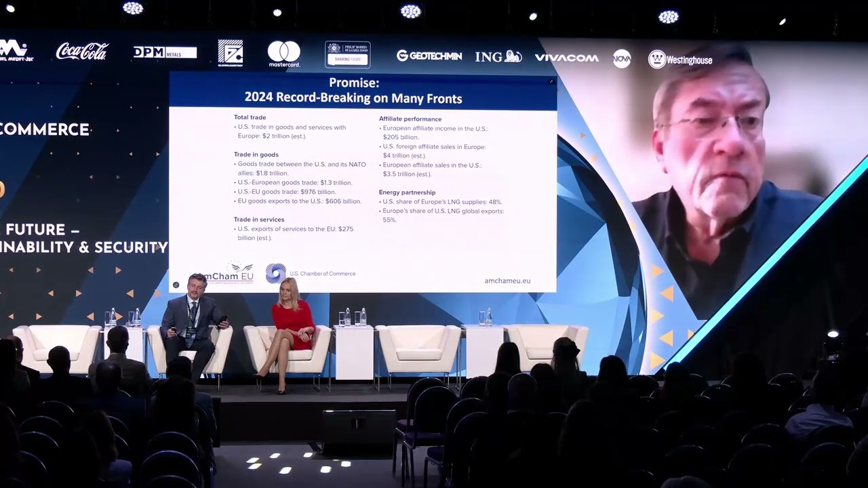
Task: Click the U.S. exports of services $275 billion bullet
Action: 294,233
